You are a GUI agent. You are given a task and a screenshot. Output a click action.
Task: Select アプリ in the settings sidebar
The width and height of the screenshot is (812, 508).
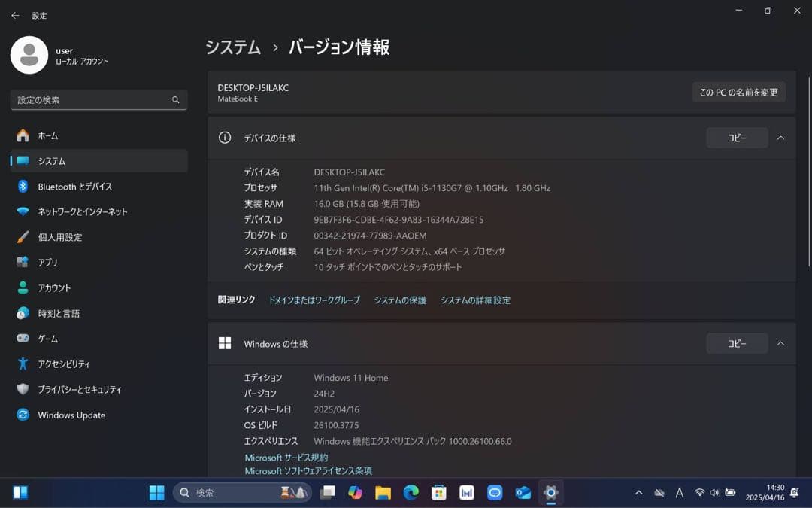[45, 262]
